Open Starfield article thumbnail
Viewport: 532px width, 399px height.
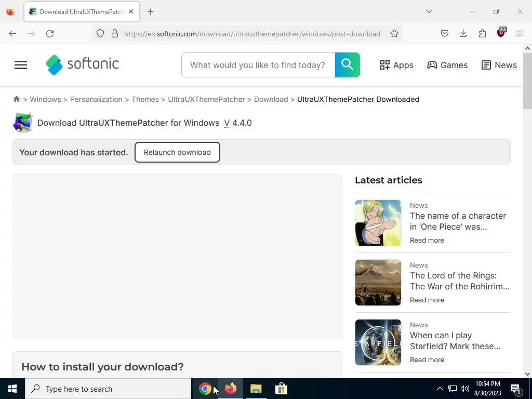coord(378,342)
